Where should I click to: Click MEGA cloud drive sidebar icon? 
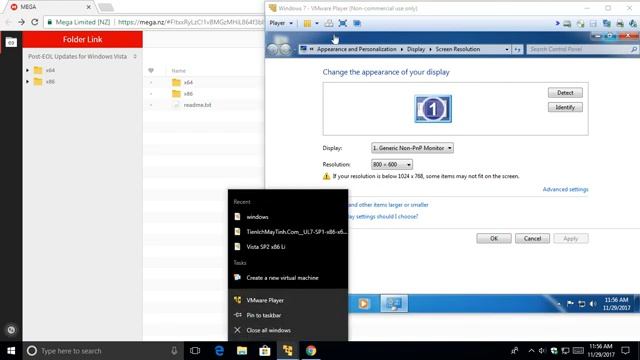tap(11, 42)
